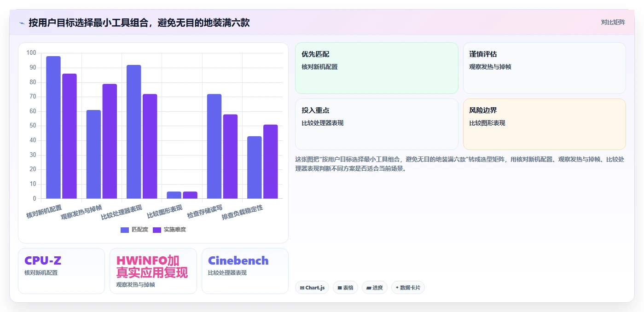
Task: Toggle the 匹配度 legend swatch
Action: coord(125,230)
